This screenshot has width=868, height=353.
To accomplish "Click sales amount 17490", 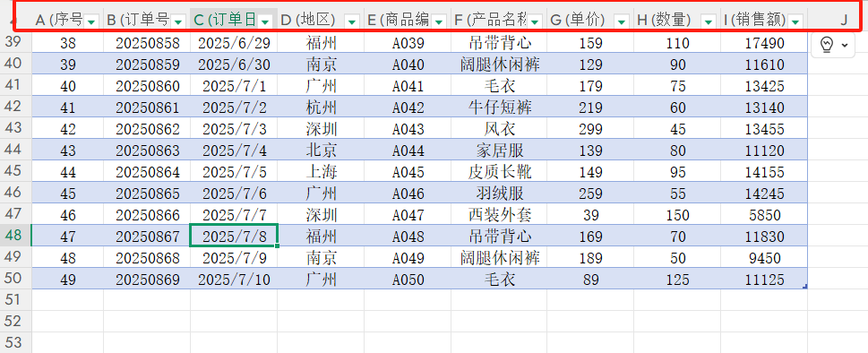I will tap(764, 44).
